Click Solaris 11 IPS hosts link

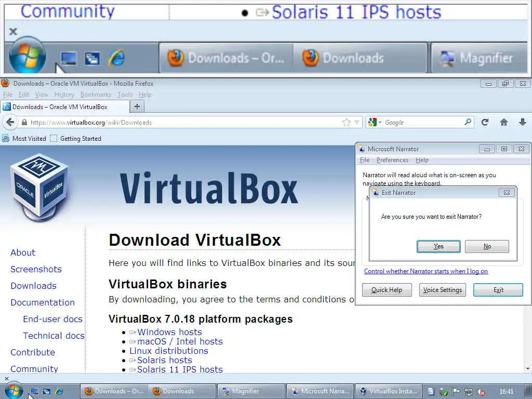180,369
